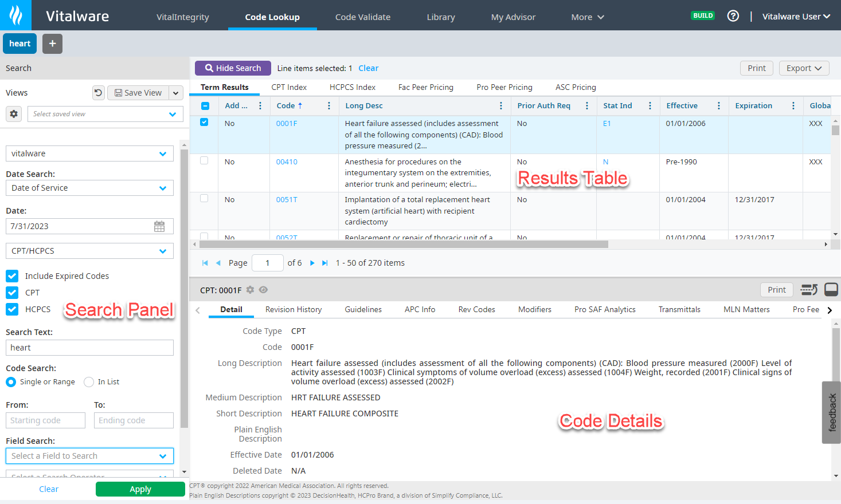
Task: Click the reset view undo icon
Action: coord(99,93)
